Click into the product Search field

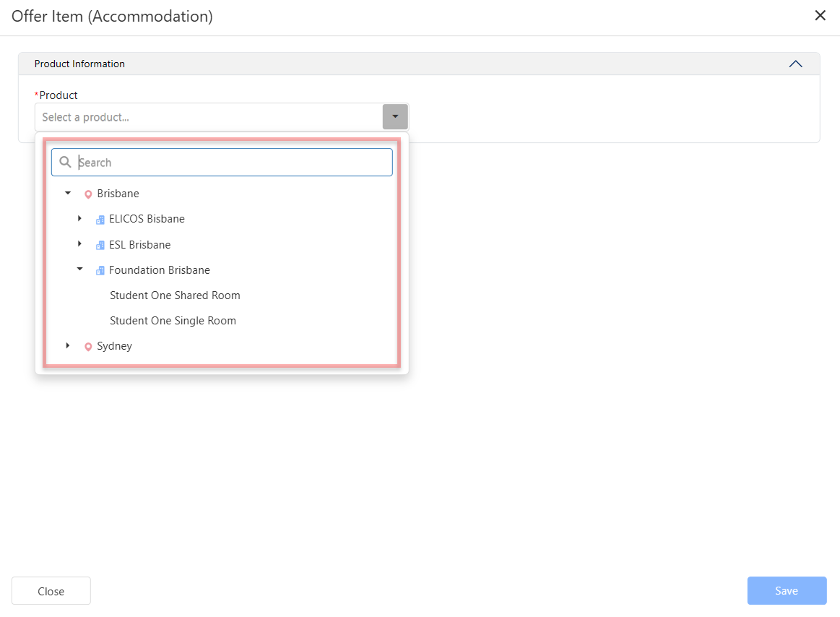pos(231,163)
